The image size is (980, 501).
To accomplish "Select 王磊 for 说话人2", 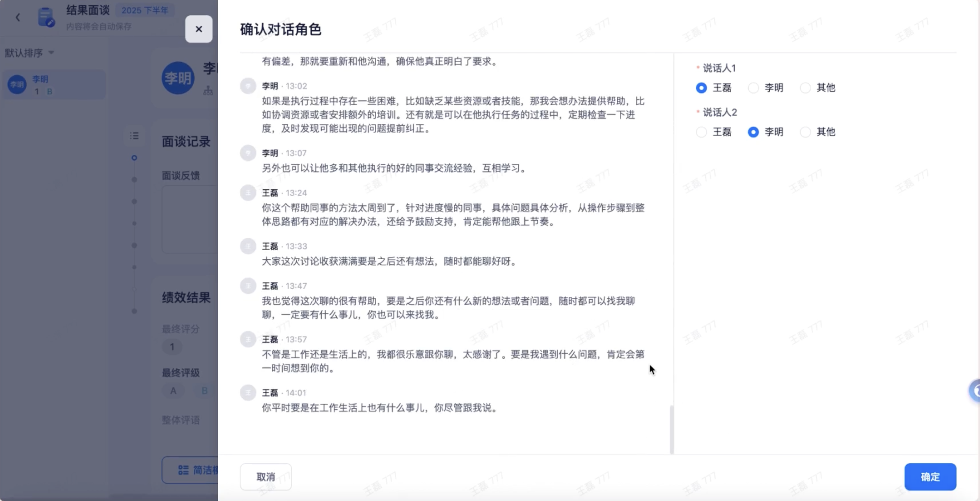I will click(701, 132).
